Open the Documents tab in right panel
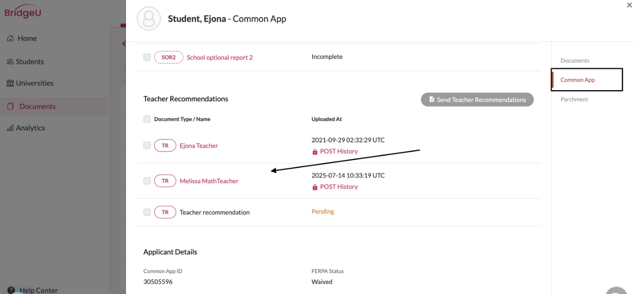Viewport: 644px width, 294px height. click(574, 60)
